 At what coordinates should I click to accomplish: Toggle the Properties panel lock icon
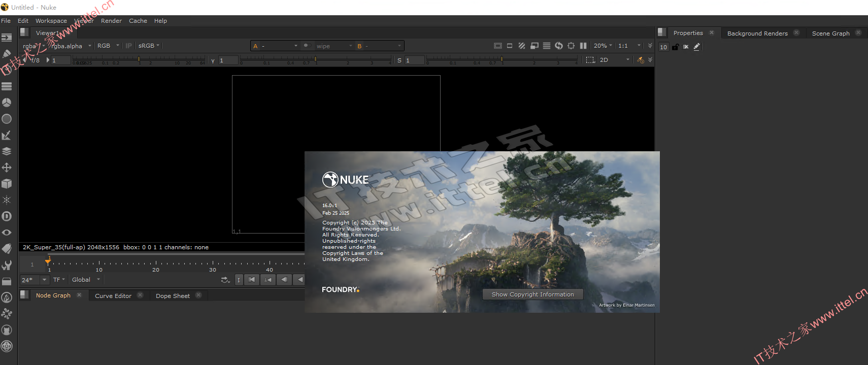[675, 47]
